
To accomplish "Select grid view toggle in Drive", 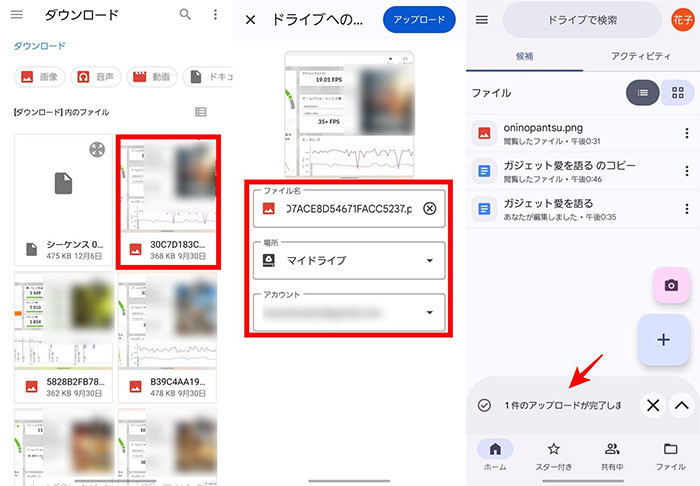I will coord(678,93).
